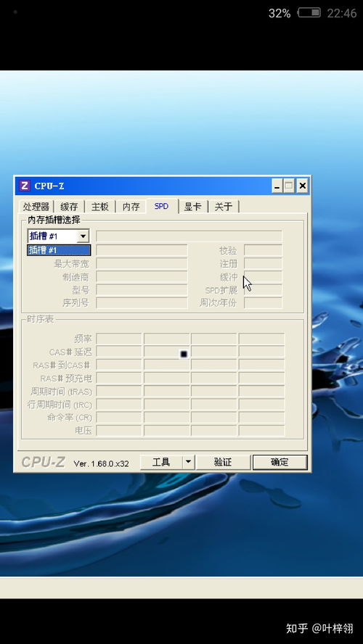Expand the 插槽 #1 slot dropdown arrow
363x644 pixels.
[x=83, y=236]
